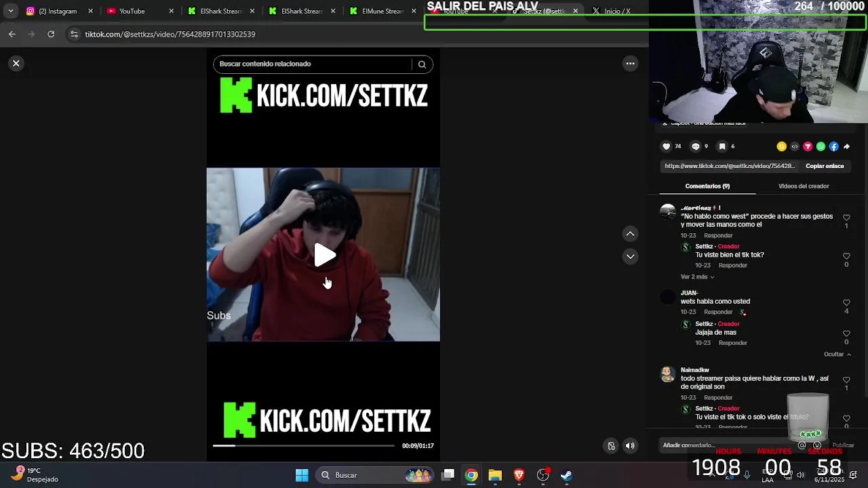The width and height of the screenshot is (868, 488).
Task: Like Martinez comment heart
Action: [x=846, y=218]
